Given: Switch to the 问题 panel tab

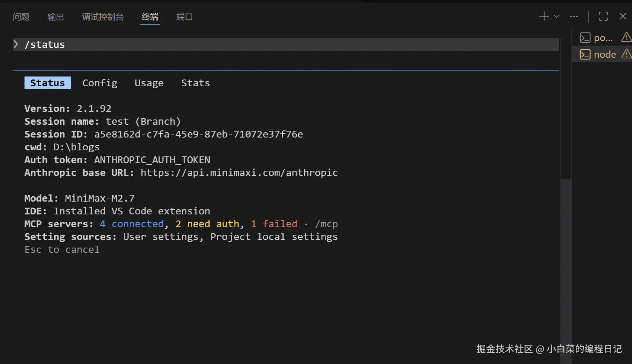Looking at the screenshot, I should coord(21,17).
